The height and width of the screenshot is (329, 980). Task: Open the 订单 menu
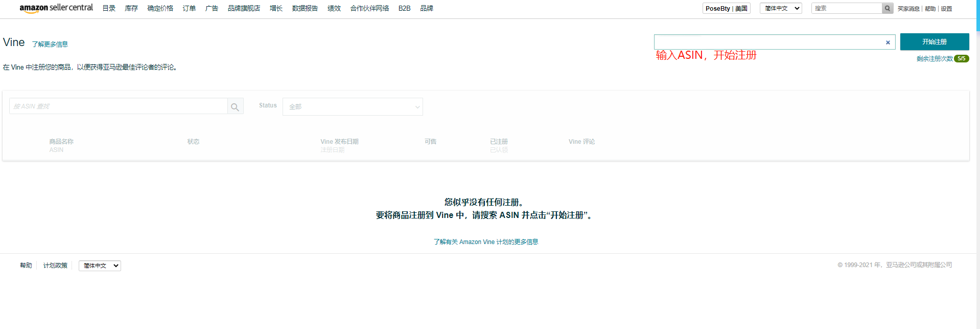[189, 8]
